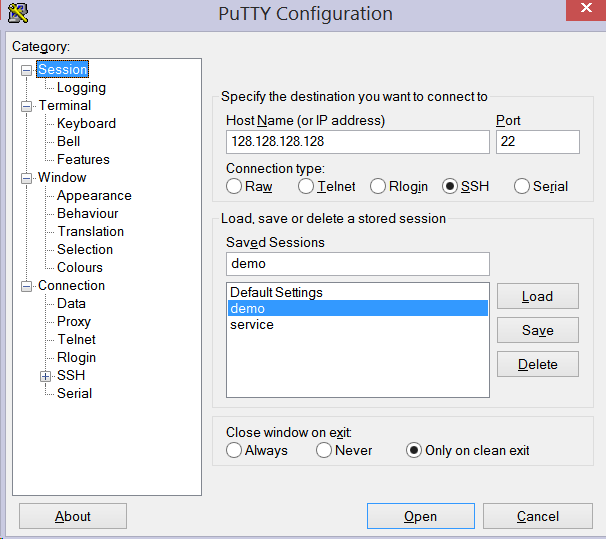Open the Serial tree category
This screenshot has height=539, width=606.
[x=74, y=394]
